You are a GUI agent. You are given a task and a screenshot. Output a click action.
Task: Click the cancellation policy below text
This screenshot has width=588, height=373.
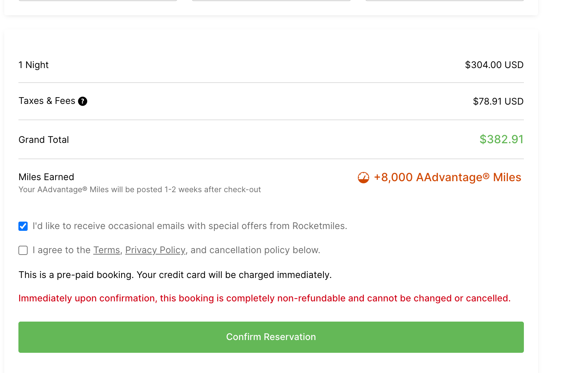(x=255, y=250)
